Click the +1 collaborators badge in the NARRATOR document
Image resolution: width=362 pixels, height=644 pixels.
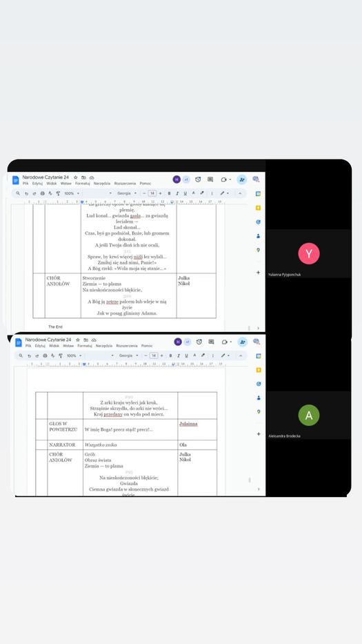pos(187,342)
